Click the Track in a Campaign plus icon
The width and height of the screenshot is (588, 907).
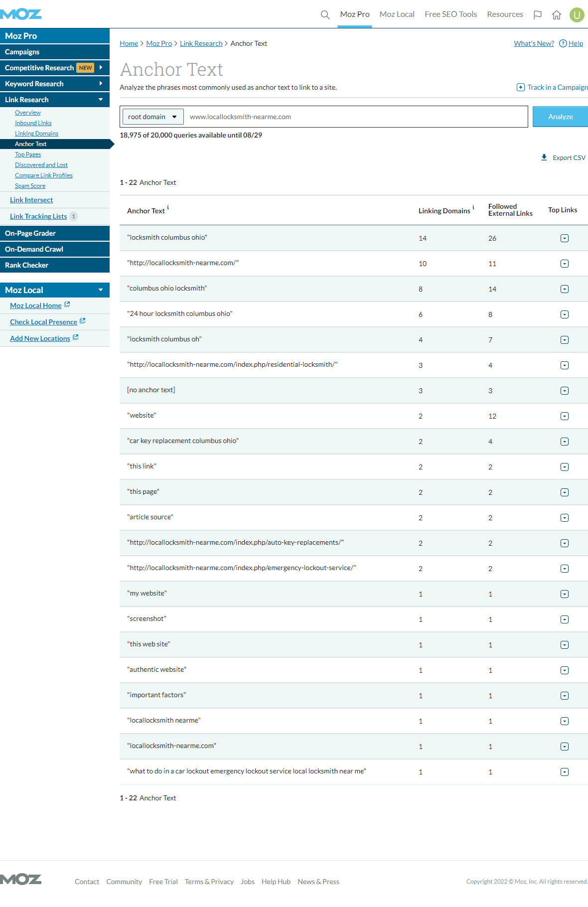(520, 87)
